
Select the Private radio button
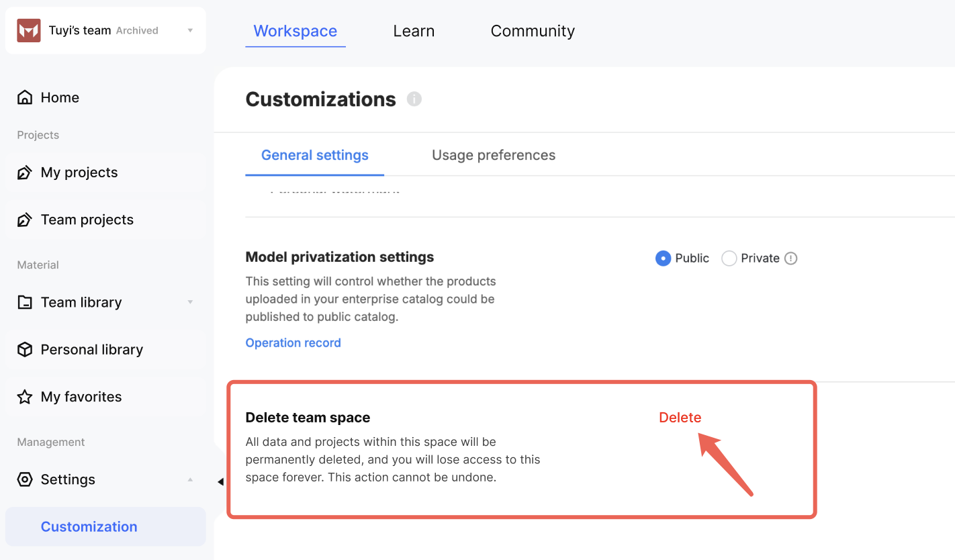729,259
